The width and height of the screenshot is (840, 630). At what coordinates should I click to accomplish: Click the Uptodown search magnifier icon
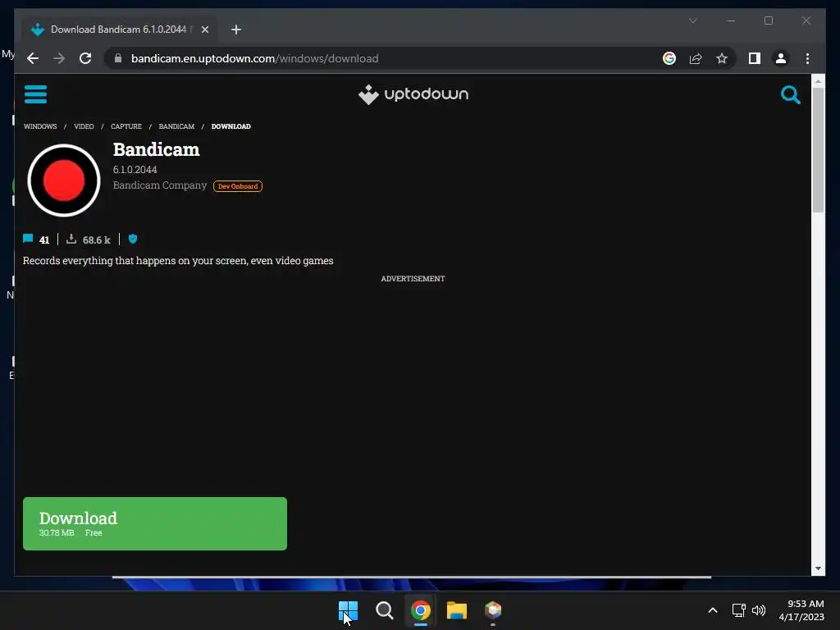(790, 95)
